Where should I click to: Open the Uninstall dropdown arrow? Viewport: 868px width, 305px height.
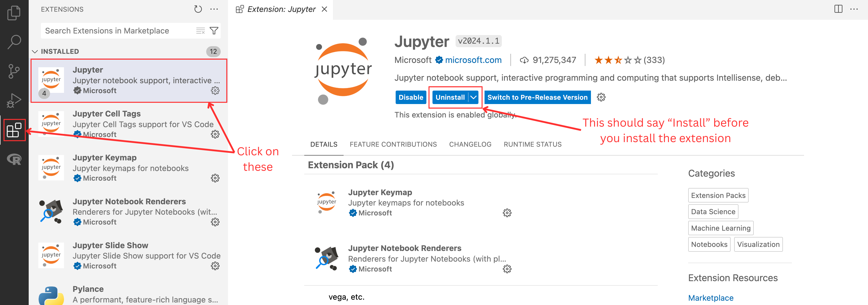coord(473,97)
